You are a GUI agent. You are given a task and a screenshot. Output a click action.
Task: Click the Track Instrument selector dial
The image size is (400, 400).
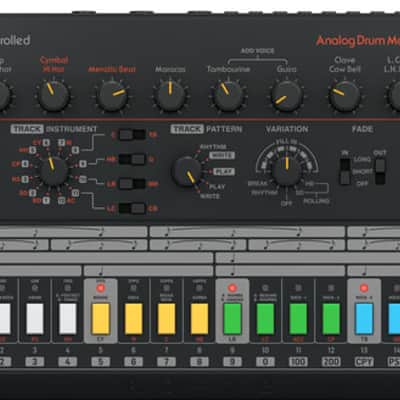pyautogui.click(x=54, y=171)
